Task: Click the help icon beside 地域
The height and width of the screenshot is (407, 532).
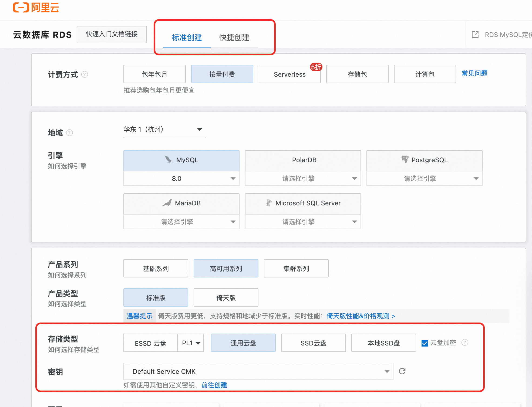Action: click(x=69, y=133)
